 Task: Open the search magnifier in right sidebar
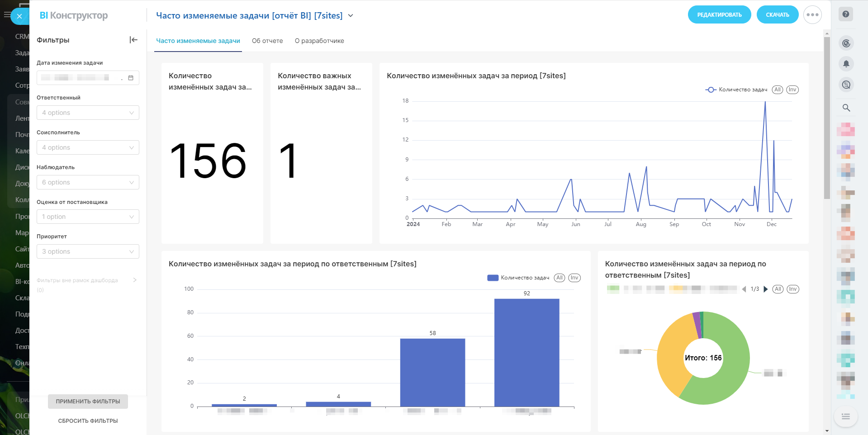846,108
